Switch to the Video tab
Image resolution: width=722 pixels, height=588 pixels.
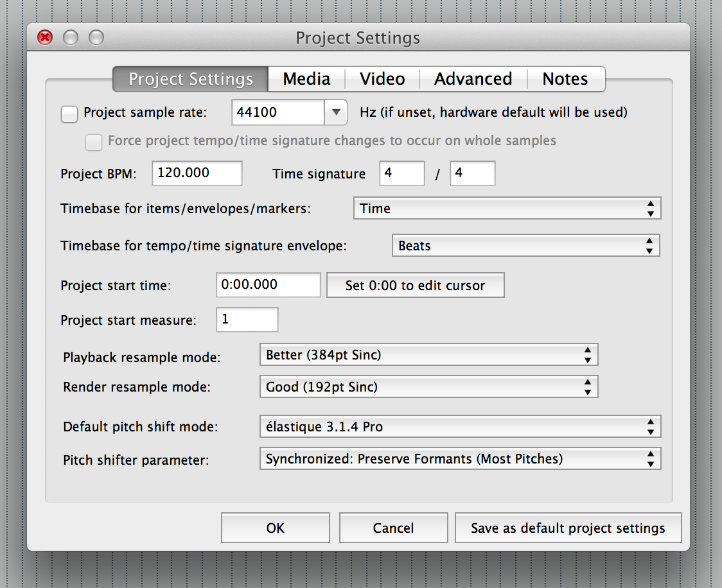(x=382, y=79)
